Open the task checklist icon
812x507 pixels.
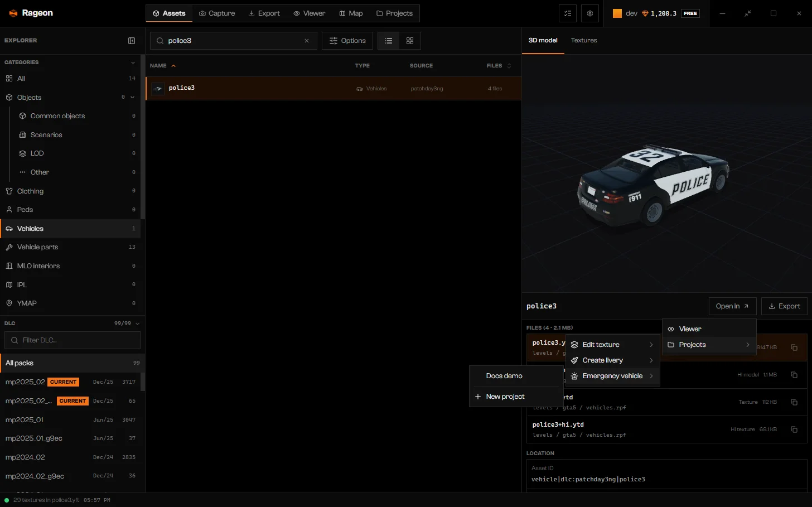point(568,13)
